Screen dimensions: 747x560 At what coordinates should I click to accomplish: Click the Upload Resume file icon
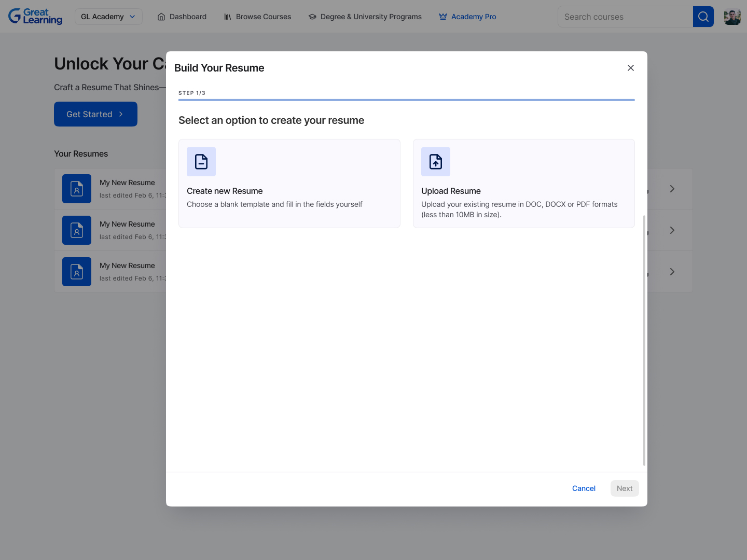(x=436, y=162)
